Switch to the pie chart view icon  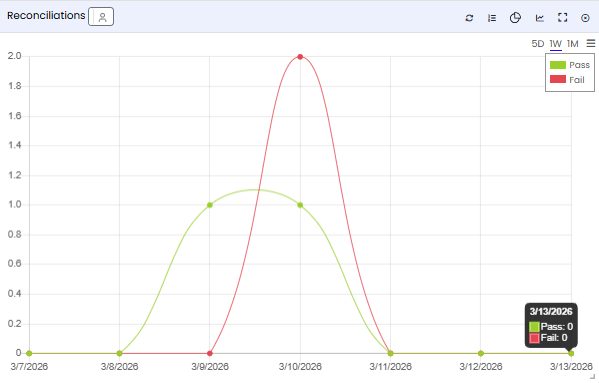pyautogui.click(x=515, y=18)
